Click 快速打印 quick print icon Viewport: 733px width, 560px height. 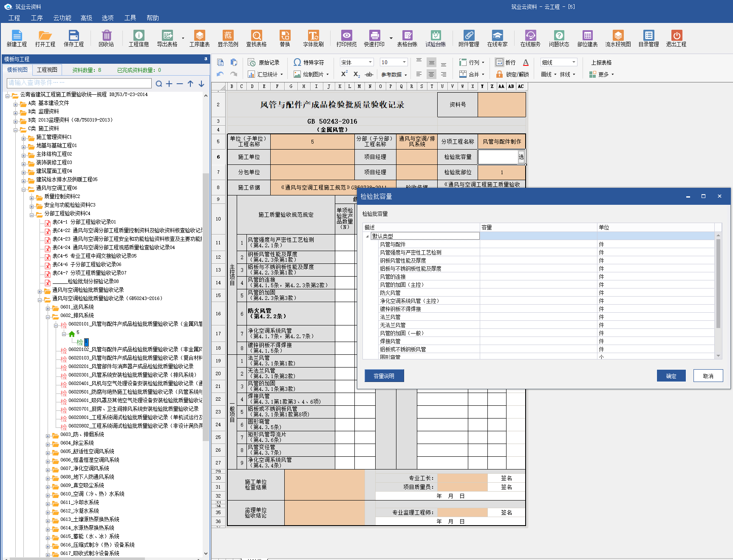[x=374, y=38]
